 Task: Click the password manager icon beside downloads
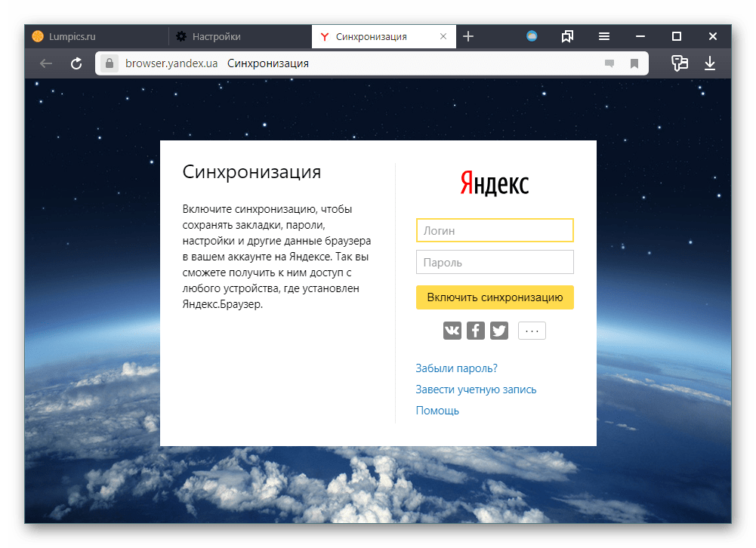coord(680,63)
